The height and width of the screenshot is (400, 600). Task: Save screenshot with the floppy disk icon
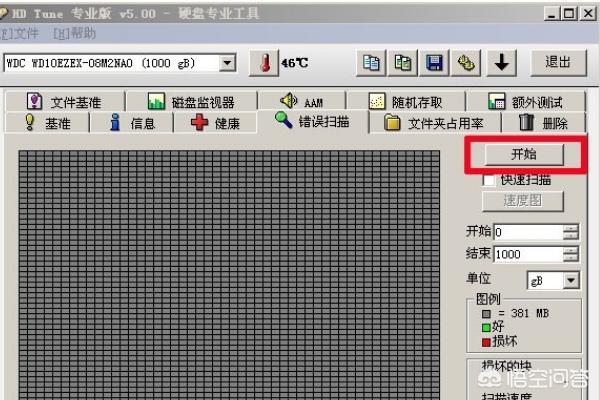pyautogui.click(x=434, y=63)
